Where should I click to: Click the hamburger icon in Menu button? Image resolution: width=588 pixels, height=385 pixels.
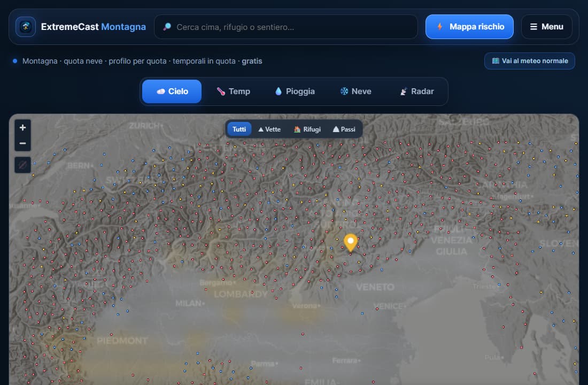click(533, 27)
